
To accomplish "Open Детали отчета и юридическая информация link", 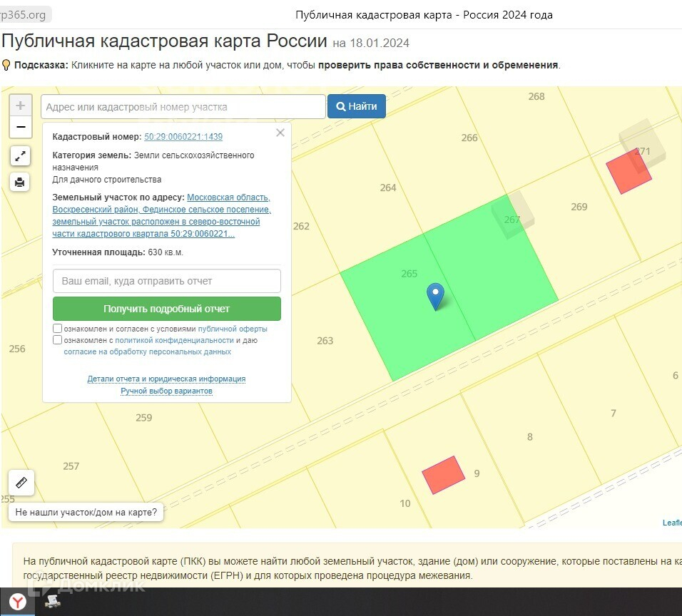I will tap(167, 379).
